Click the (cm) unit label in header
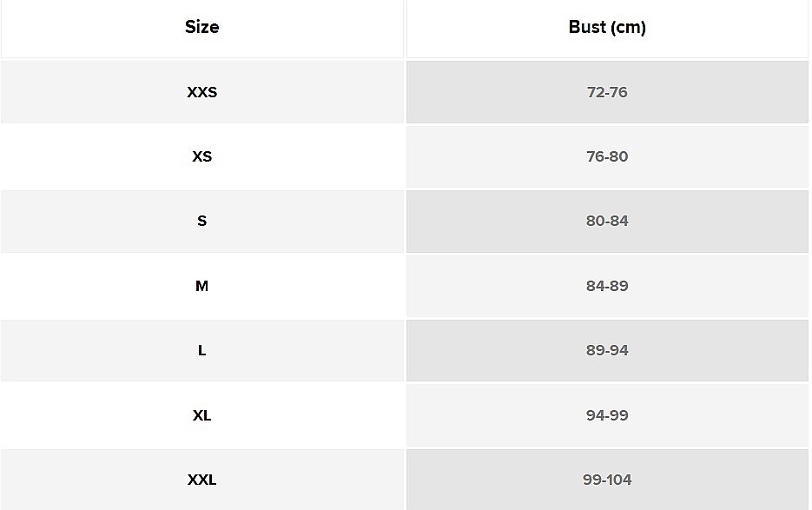812x510 pixels. point(628,27)
